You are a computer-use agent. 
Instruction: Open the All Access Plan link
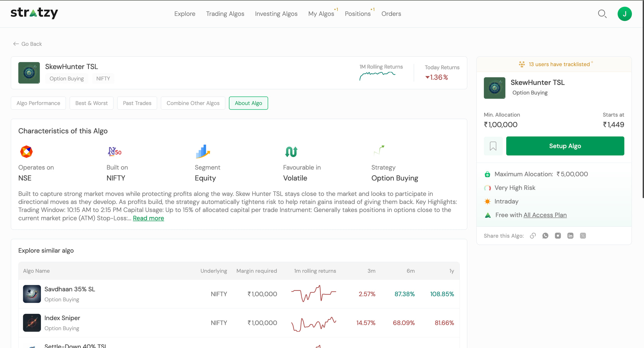[x=545, y=215]
